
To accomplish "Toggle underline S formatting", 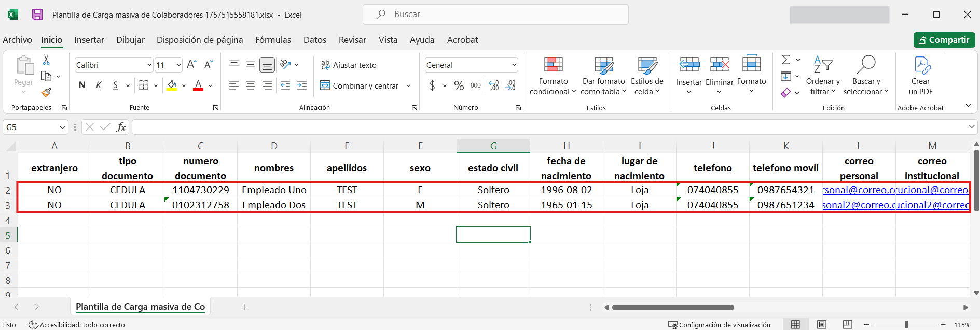I will point(115,85).
